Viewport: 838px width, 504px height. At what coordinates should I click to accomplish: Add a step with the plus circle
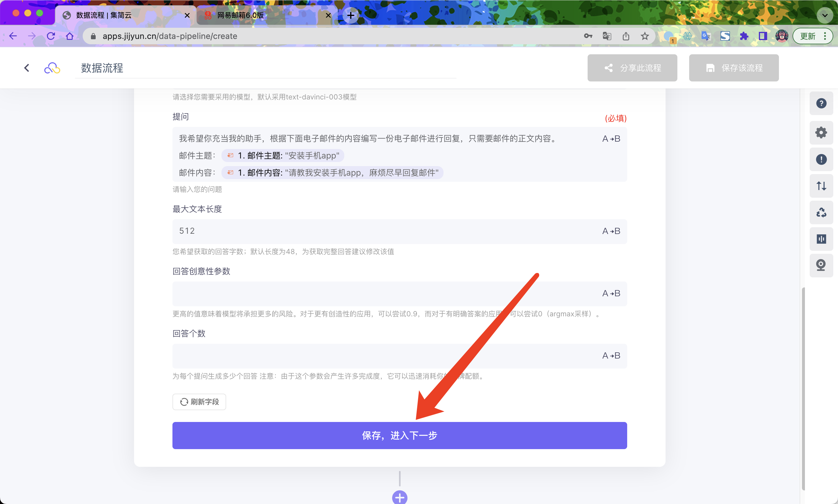400,498
